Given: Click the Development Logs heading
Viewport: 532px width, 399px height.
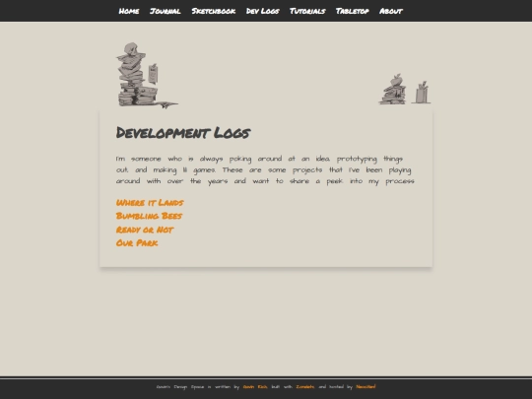Looking at the screenshot, I should pos(183,133).
